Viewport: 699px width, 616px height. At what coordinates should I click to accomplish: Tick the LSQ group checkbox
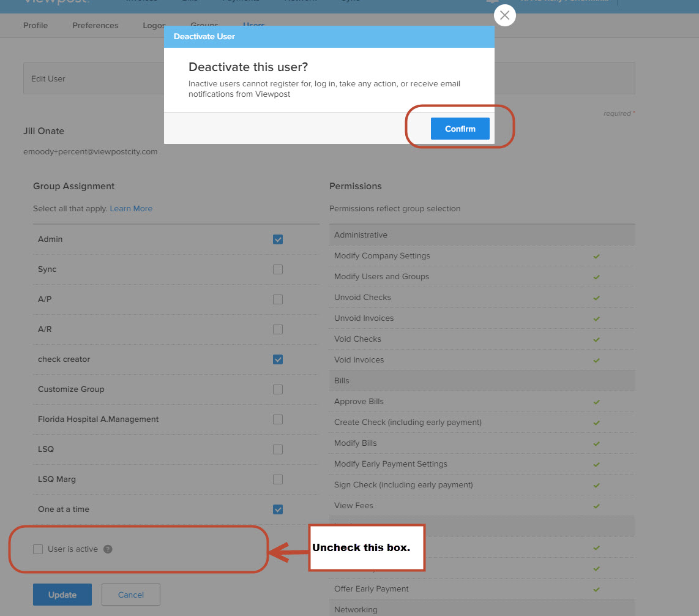(278, 449)
